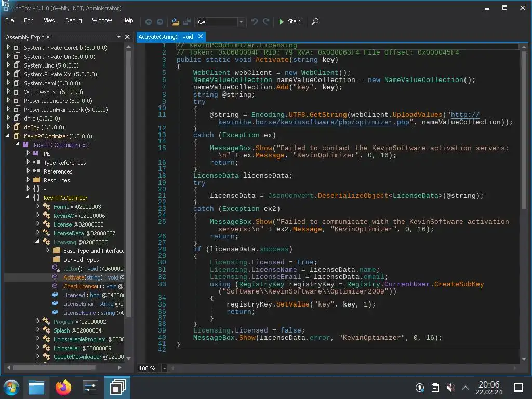The image size is (532, 399).
Task: Select Type References node
Action: 65,163
